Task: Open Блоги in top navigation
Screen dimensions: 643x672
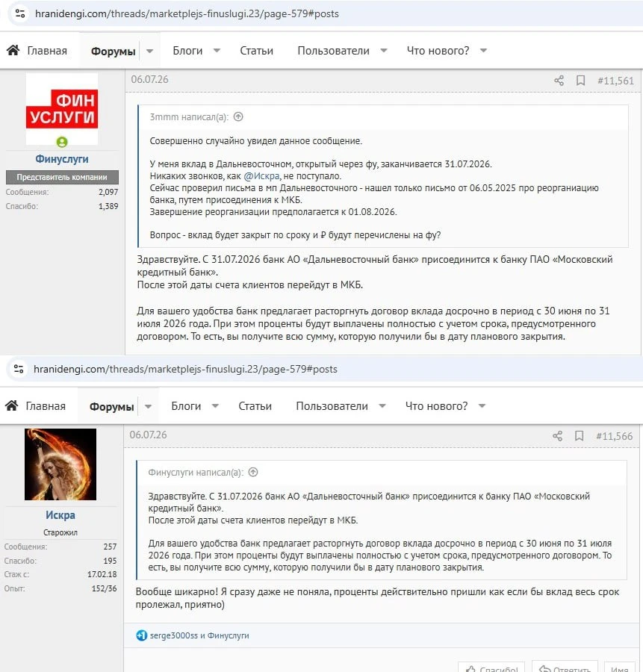Action: [x=187, y=51]
